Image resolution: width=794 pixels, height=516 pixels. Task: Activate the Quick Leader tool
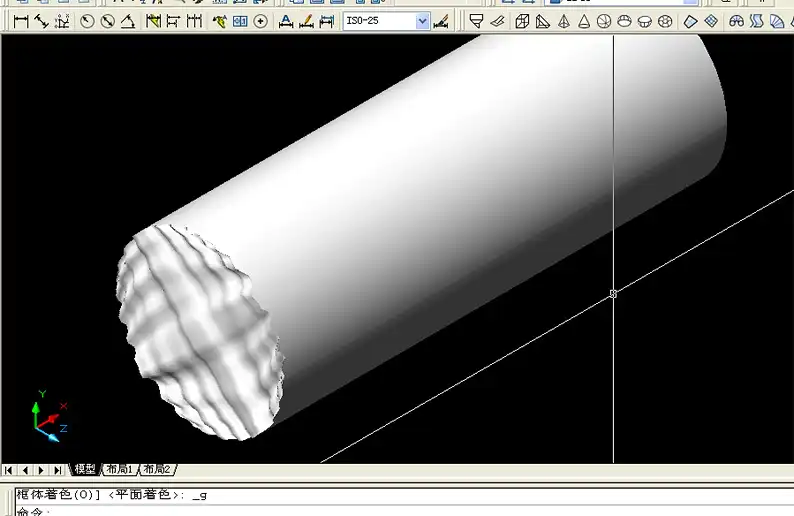[219, 21]
